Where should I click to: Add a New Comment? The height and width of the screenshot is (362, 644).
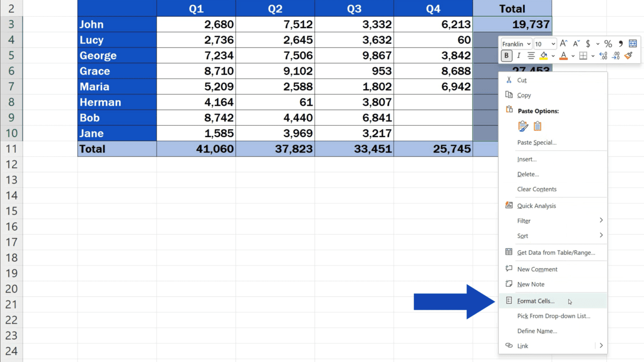[x=537, y=269]
